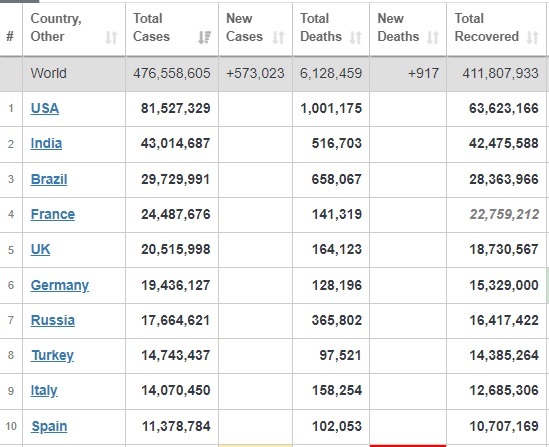549x447 pixels.
Task: Select Turkey total recovered 14,385,264
Action: point(504,356)
